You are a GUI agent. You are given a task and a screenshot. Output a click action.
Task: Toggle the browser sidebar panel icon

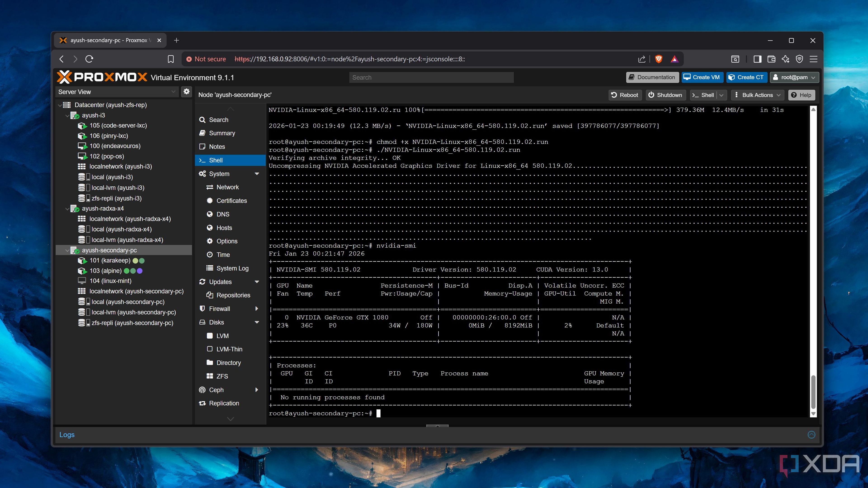coord(757,59)
